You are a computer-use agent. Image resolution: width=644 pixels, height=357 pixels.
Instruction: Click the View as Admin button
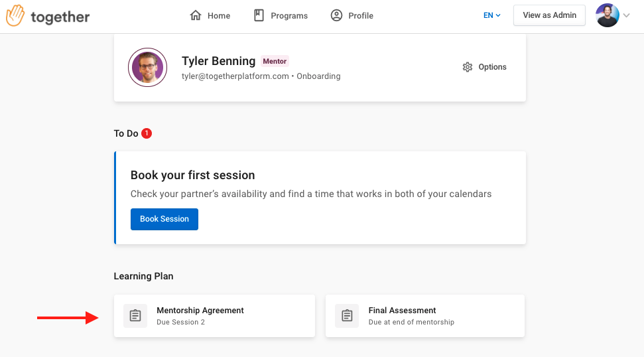tap(549, 15)
